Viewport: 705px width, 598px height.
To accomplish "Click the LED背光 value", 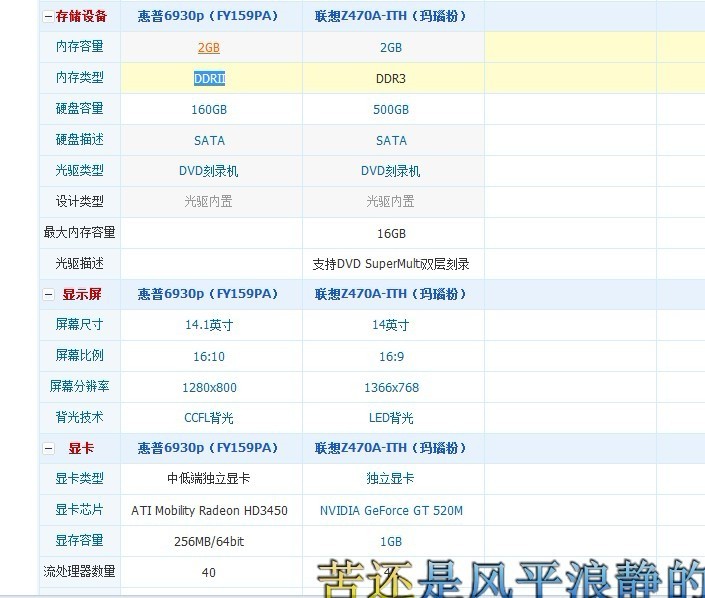I will pos(391,418).
